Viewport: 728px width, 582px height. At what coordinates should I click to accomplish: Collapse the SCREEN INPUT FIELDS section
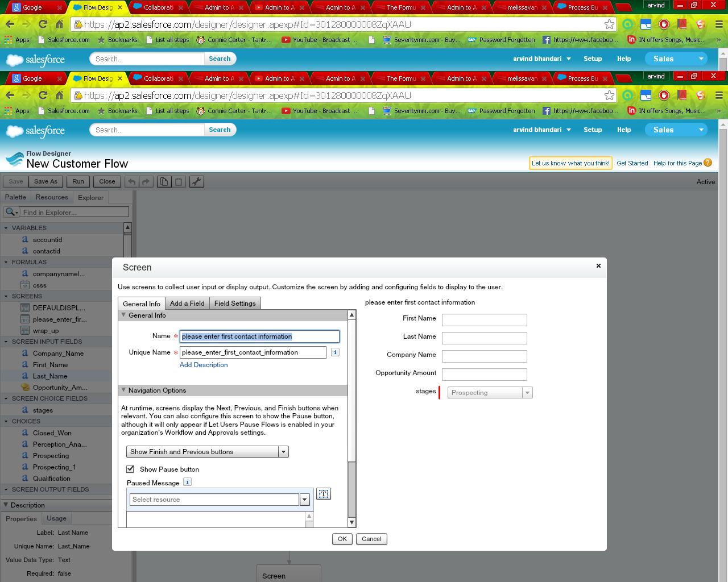click(6, 342)
